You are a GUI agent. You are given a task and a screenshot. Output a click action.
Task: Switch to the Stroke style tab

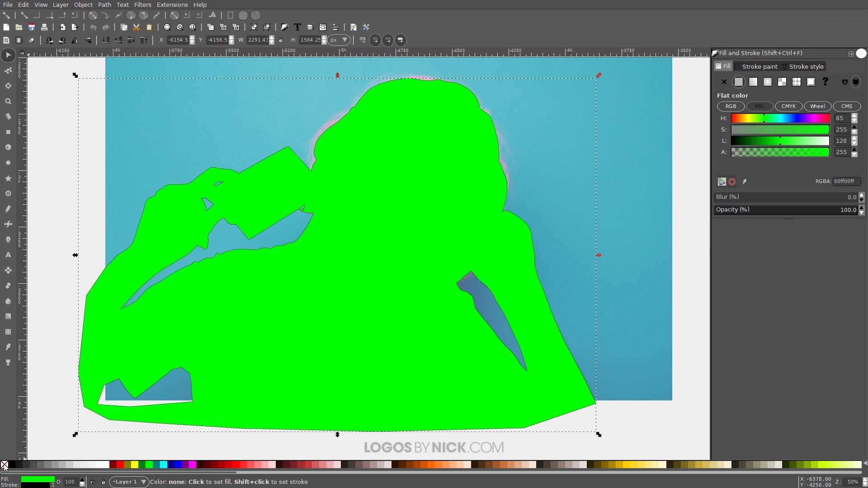(x=805, y=66)
